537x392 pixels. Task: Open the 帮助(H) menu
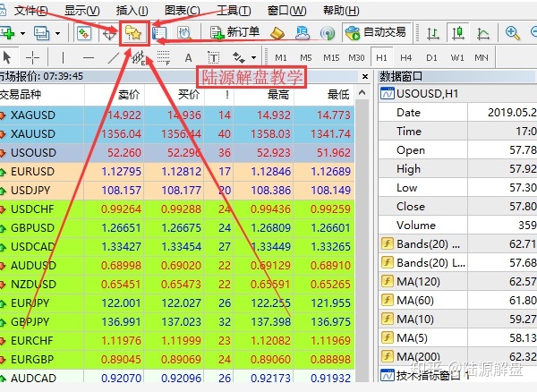[341, 11]
